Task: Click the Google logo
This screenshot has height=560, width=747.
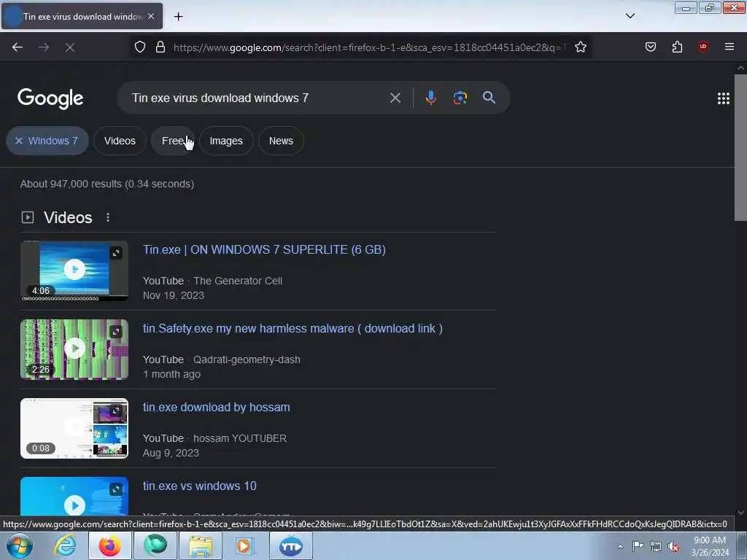Action: (50, 98)
